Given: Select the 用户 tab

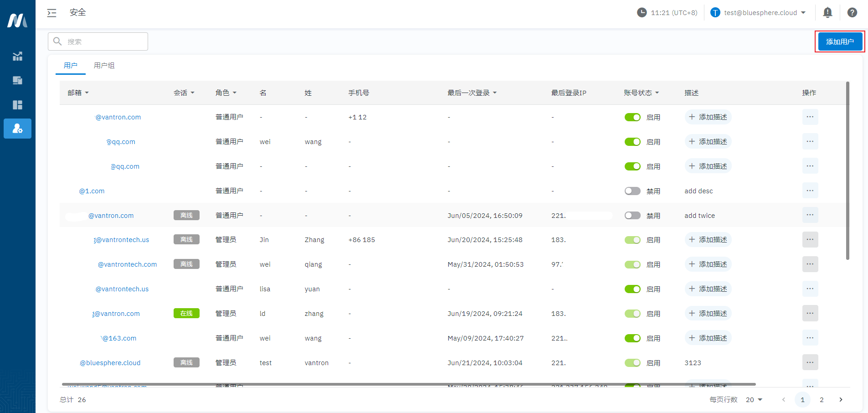Looking at the screenshot, I should (x=71, y=66).
